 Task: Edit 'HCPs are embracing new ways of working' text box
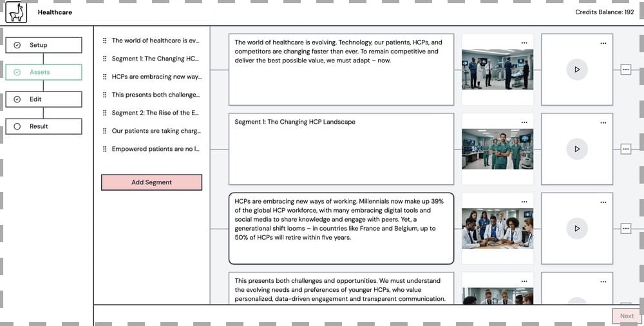(x=341, y=228)
